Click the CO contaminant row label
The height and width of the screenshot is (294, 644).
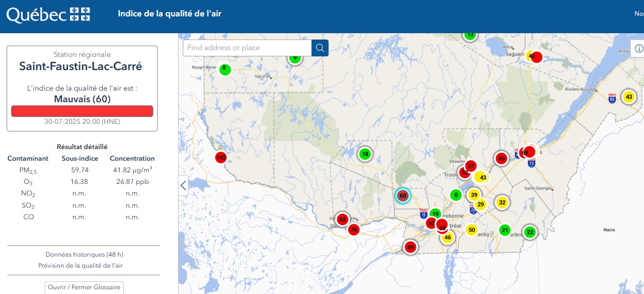coord(28,217)
